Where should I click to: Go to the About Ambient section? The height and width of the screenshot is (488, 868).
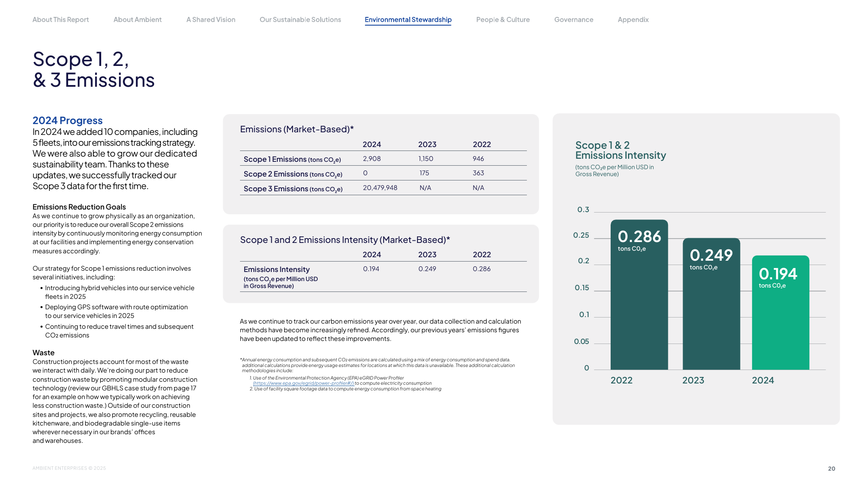click(x=138, y=20)
